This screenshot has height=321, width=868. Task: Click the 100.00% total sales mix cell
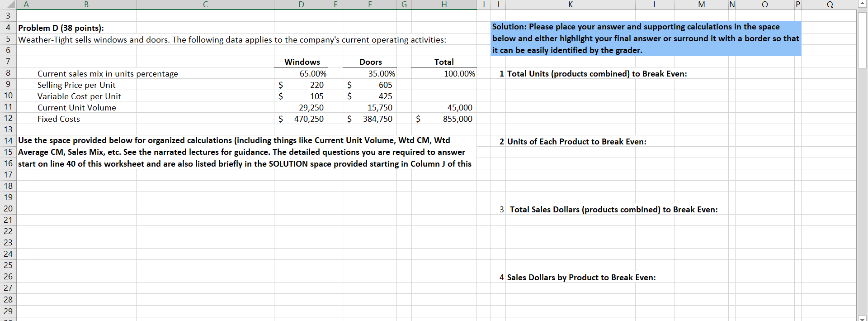click(x=444, y=73)
